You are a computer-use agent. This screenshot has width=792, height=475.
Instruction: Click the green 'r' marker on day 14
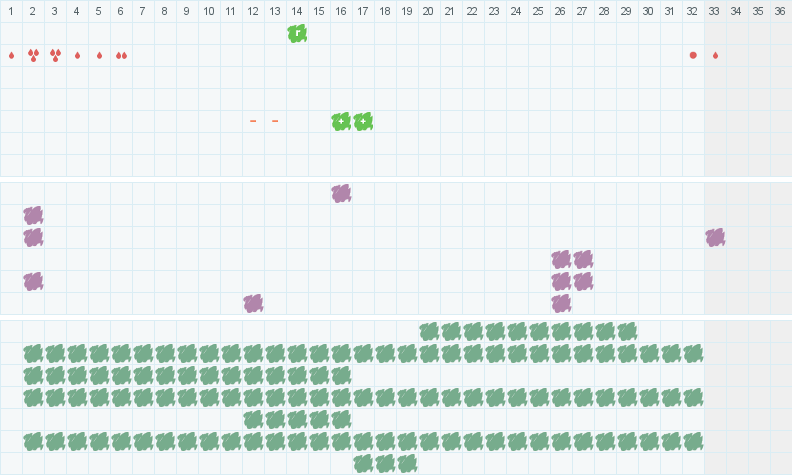pos(297,33)
